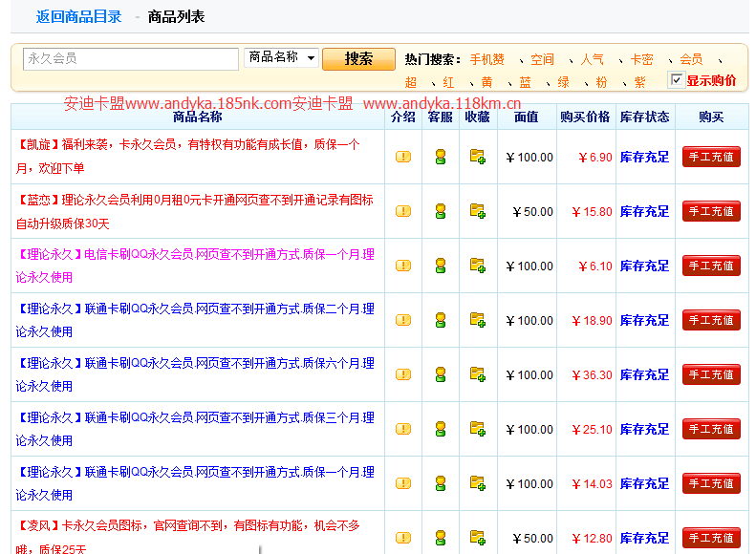756x554 pixels.
Task: Open intro icon for 【凌风】 product row
Action: pos(403,538)
